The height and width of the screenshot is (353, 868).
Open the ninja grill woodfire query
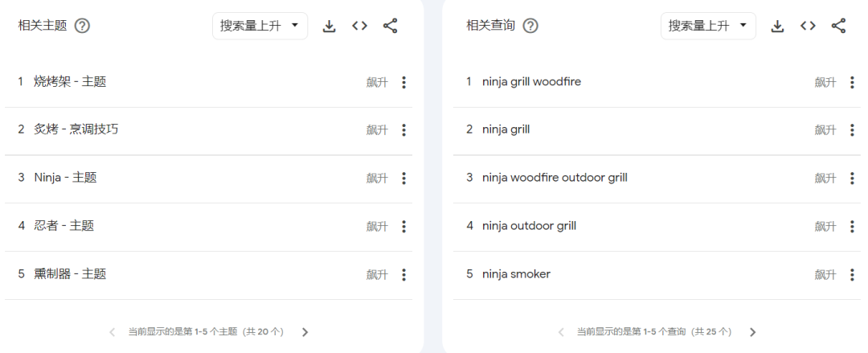coord(531,82)
